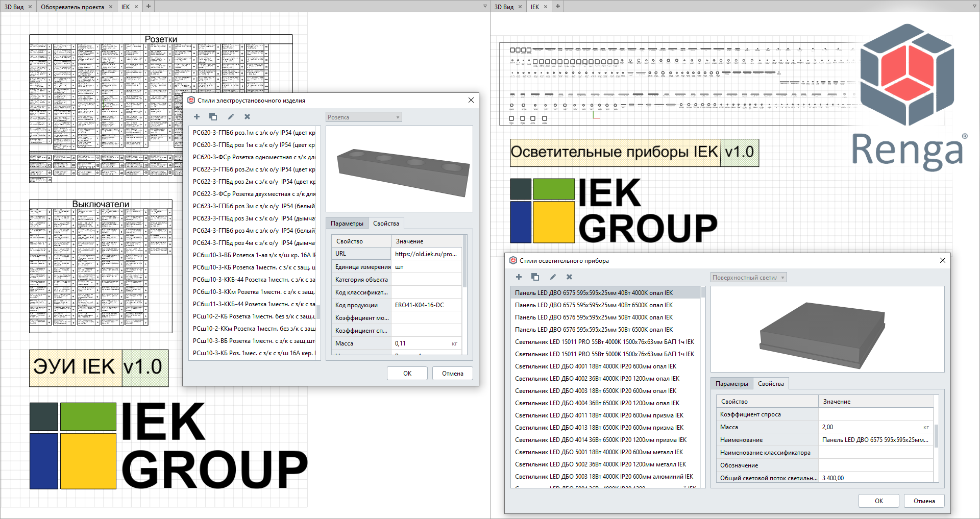This screenshot has width=980, height=519.
Task: Expand the Поверхностный светильник dropdown
Action: [748, 278]
